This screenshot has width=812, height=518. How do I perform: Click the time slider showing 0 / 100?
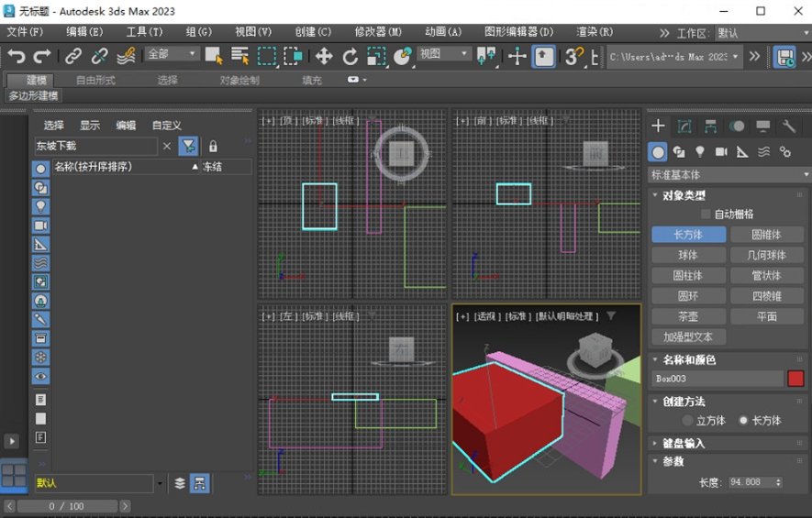point(67,506)
